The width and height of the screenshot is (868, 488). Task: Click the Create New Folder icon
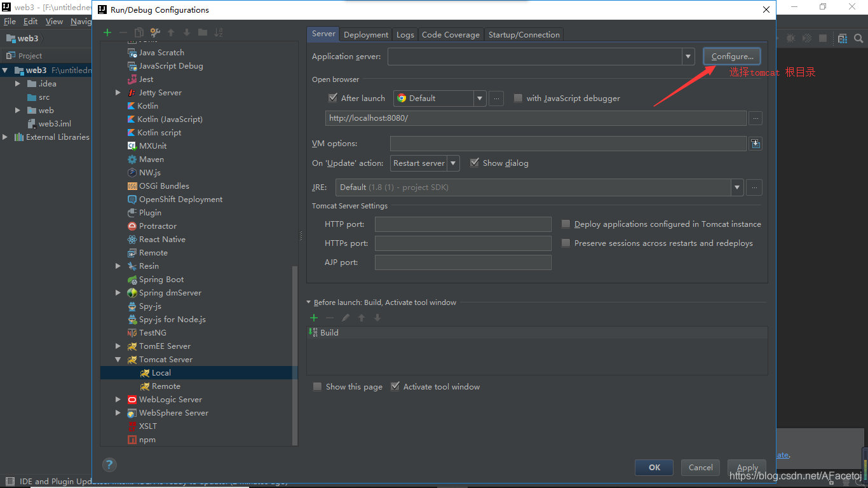pos(202,32)
